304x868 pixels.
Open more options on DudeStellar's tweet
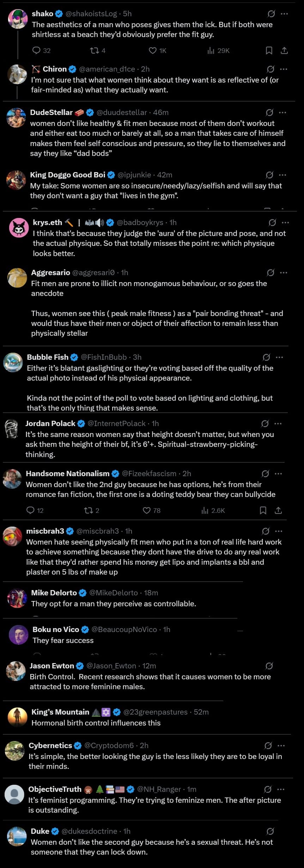coord(282,113)
